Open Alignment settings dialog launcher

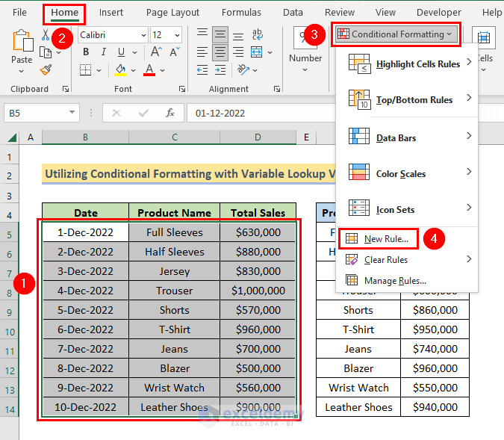pyautogui.click(x=277, y=89)
